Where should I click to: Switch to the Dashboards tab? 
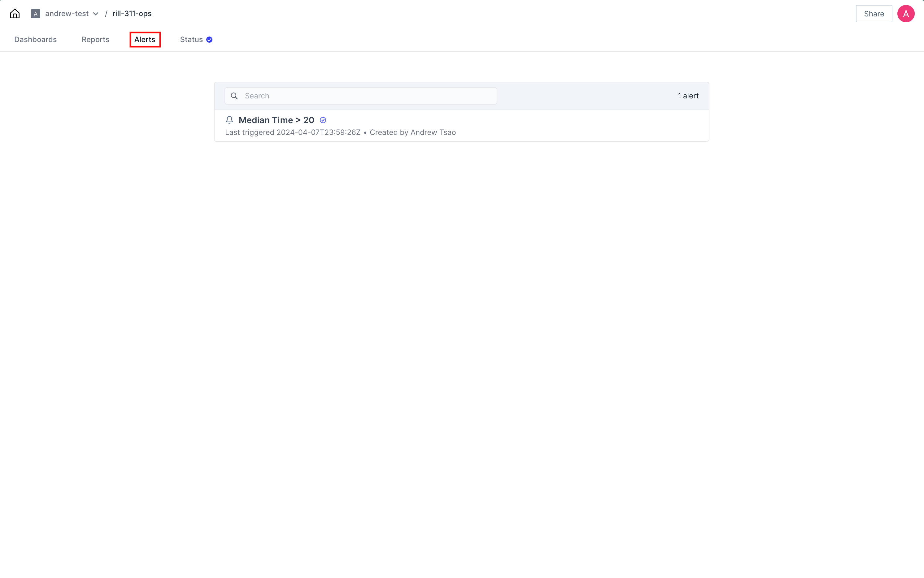click(36, 40)
